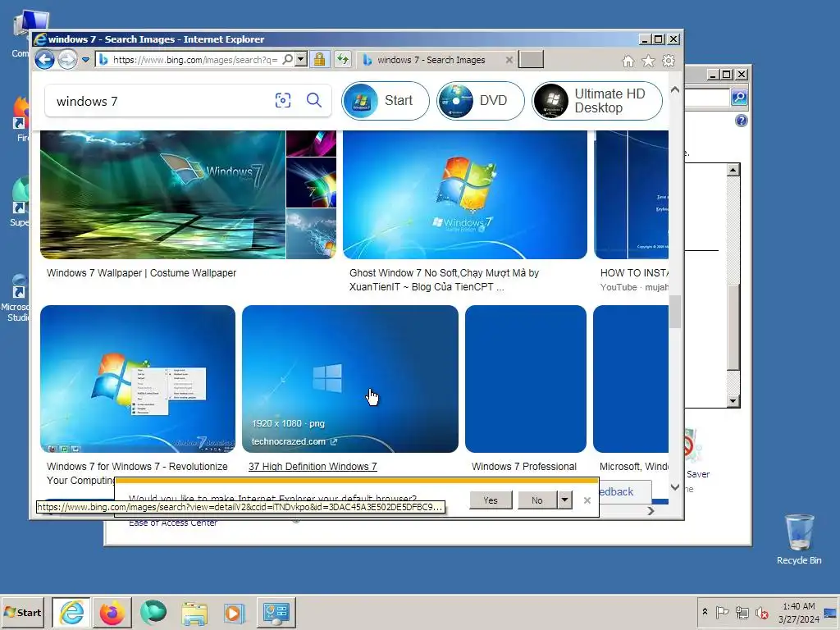Click the technocrazed.com source link
This screenshot has width=840, height=630.
[x=294, y=441]
